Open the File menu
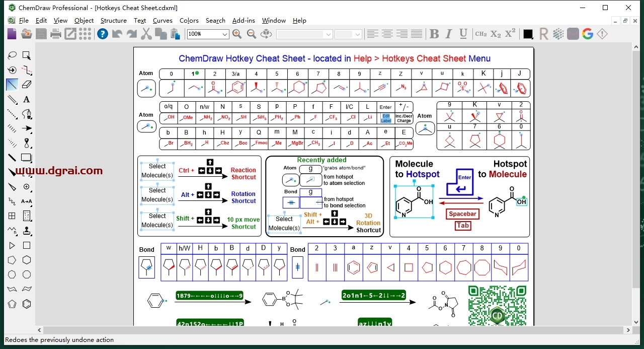644x349 pixels. pos(24,21)
